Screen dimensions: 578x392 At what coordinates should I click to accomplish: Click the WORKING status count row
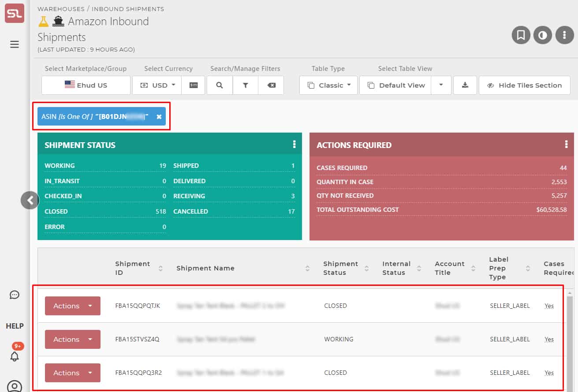[x=105, y=166]
